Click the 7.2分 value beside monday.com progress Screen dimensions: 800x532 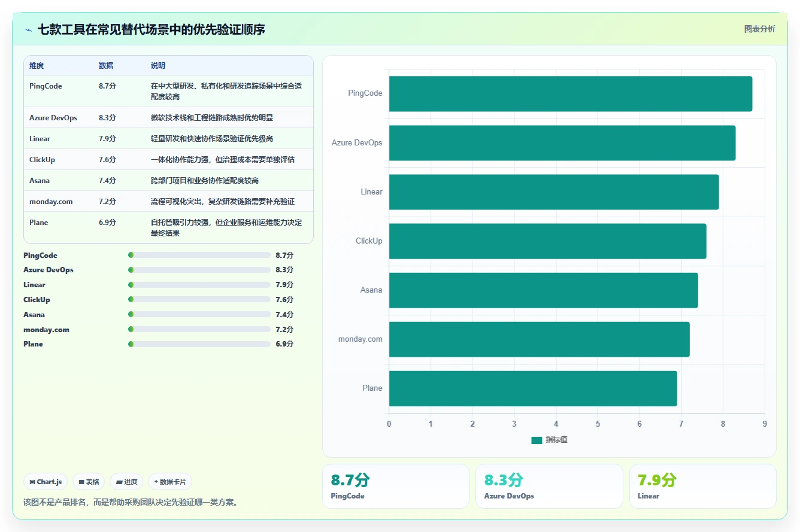(x=284, y=329)
